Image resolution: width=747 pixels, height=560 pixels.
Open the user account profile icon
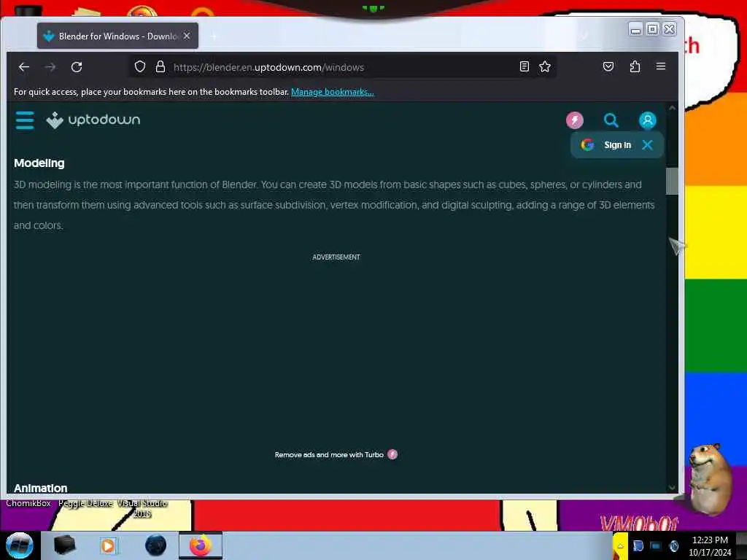pos(648,120)
